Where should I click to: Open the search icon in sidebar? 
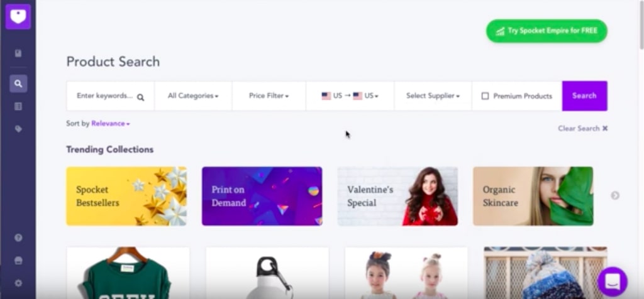[x=18, y=84]
